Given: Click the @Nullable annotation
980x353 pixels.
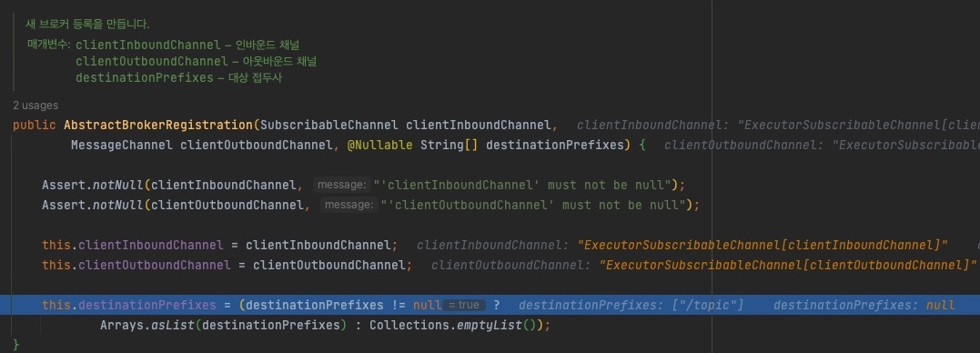Looking at the screenshot, I should (380, 145).
